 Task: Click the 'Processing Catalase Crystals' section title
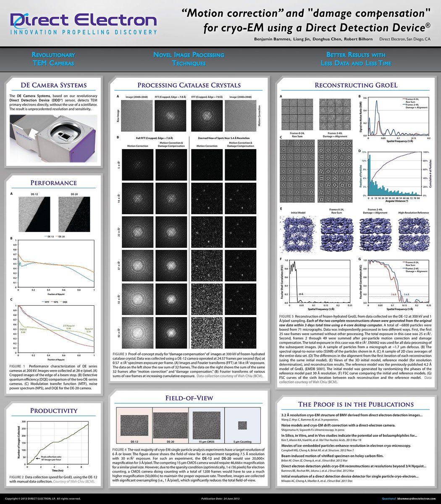[x=189, y=85]
